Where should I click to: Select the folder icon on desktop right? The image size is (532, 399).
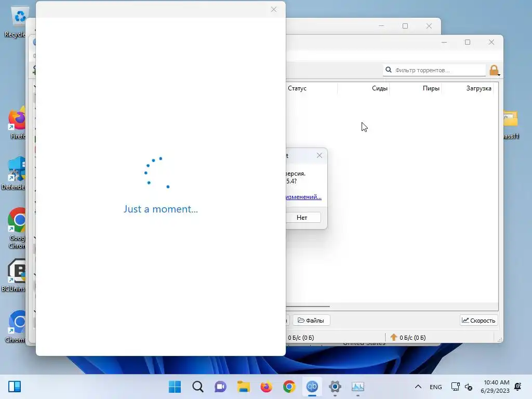[x=511, y=124]
